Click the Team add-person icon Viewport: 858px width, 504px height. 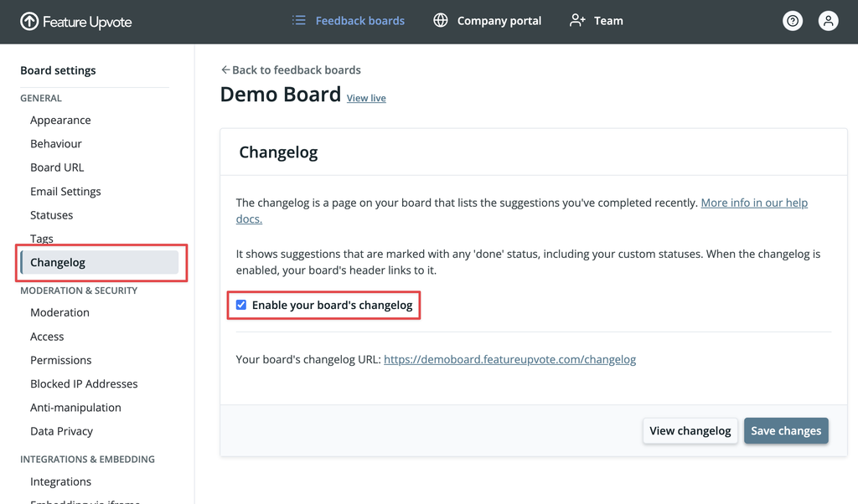pyautogui.click(x=577, y=20)
